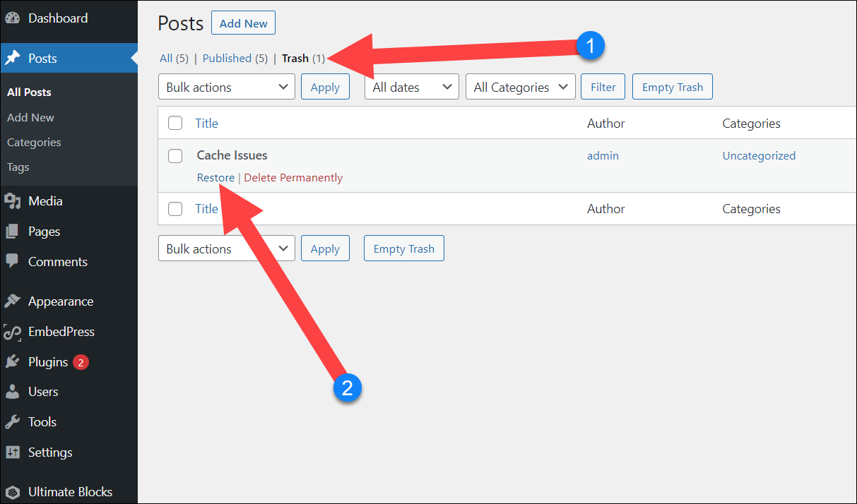Open the Posts menu
The width and height of the screenshot is (857, 504).
click(x=69, y=59)
